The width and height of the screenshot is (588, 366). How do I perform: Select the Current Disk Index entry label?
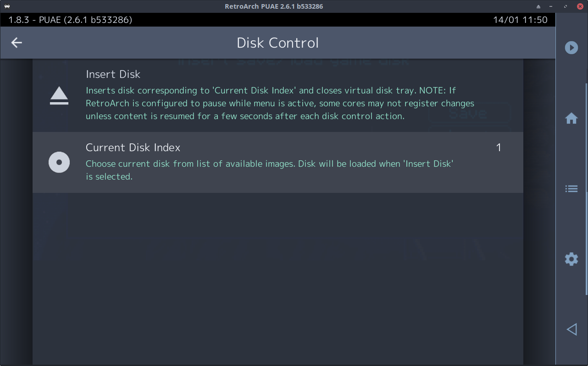click(133, 147)
